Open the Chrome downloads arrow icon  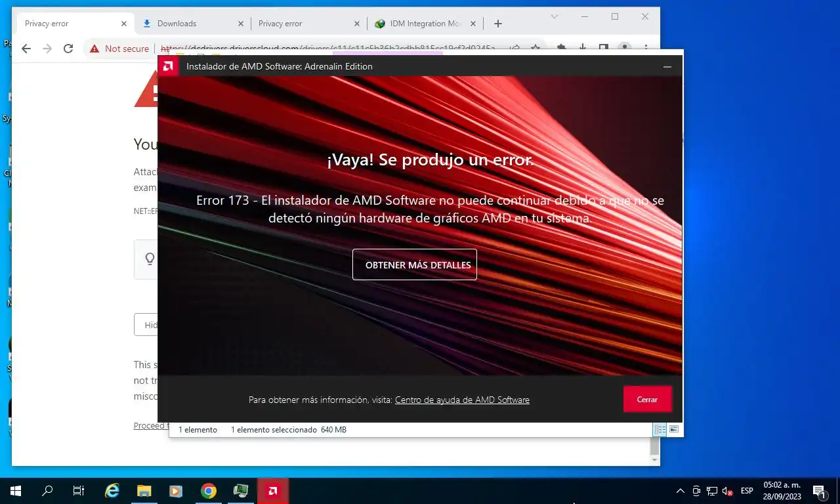point(583,49)
